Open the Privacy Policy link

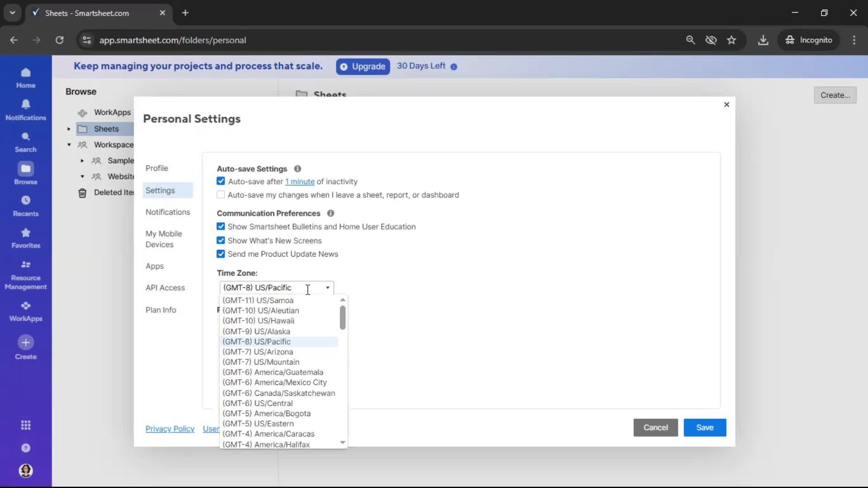170,429
